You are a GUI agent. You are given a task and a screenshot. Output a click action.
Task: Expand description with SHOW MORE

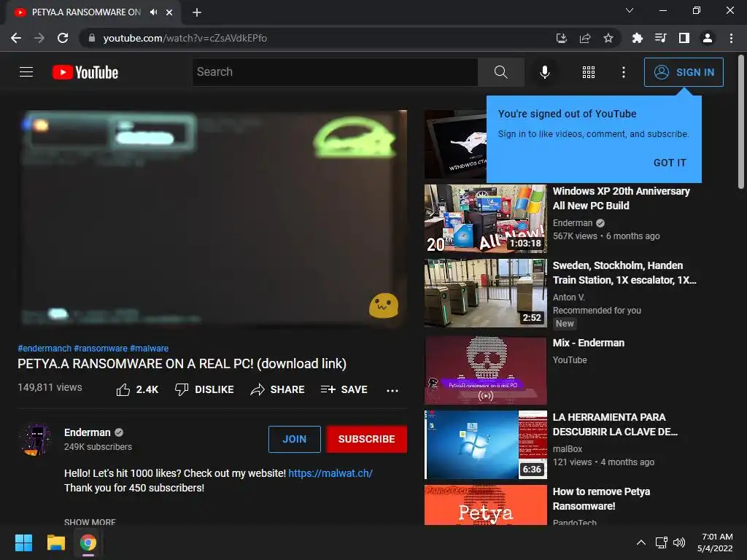coord(90,522)
